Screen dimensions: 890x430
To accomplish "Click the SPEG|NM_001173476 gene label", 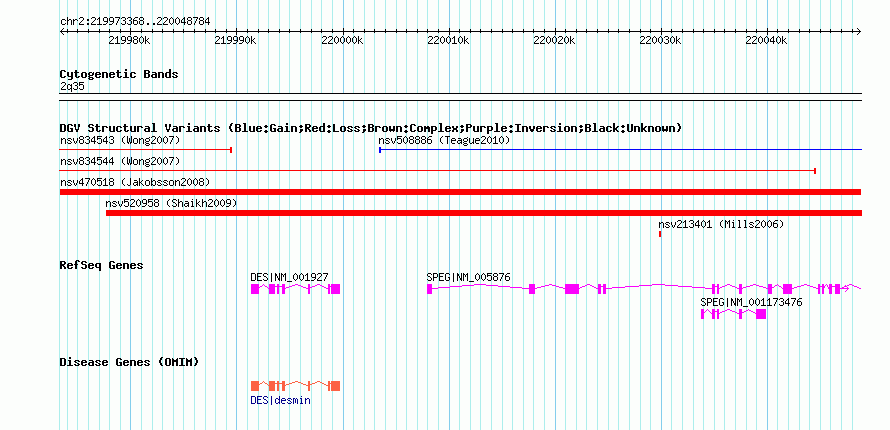I will coord(751,302).
